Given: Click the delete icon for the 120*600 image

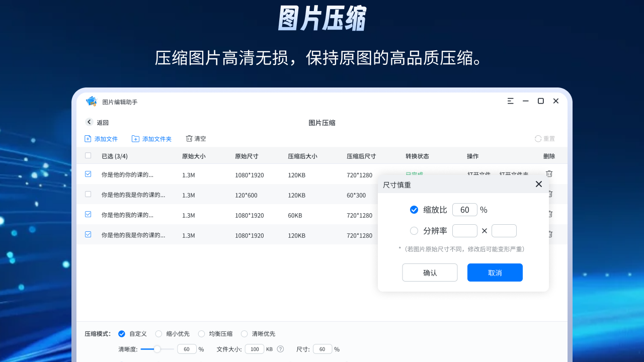Looking at the screenshot, I should tap(549, 194).
